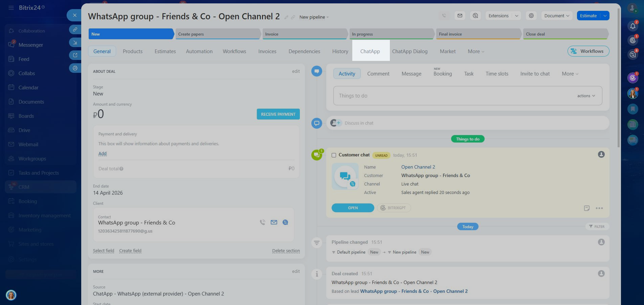Click the note icon on Customer chat card
Image resolution: width=644 pixels, height=305 pixels.
[x=586, y=208]
